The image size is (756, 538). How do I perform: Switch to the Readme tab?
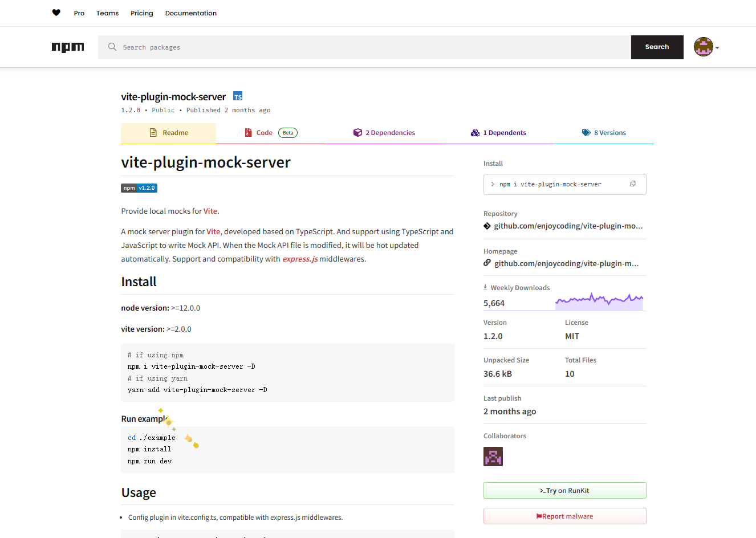click(x=169, y=133)
